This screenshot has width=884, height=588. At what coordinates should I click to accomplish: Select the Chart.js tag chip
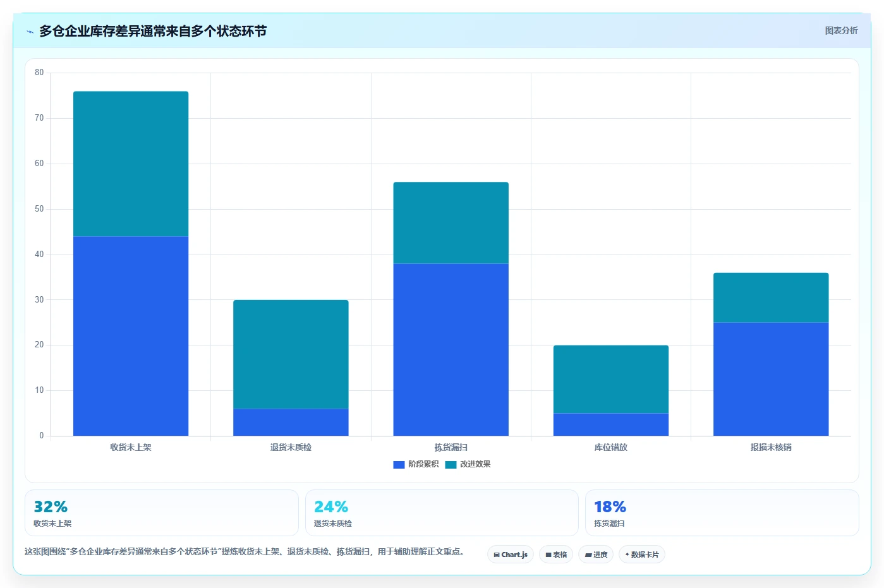point(511,555)
